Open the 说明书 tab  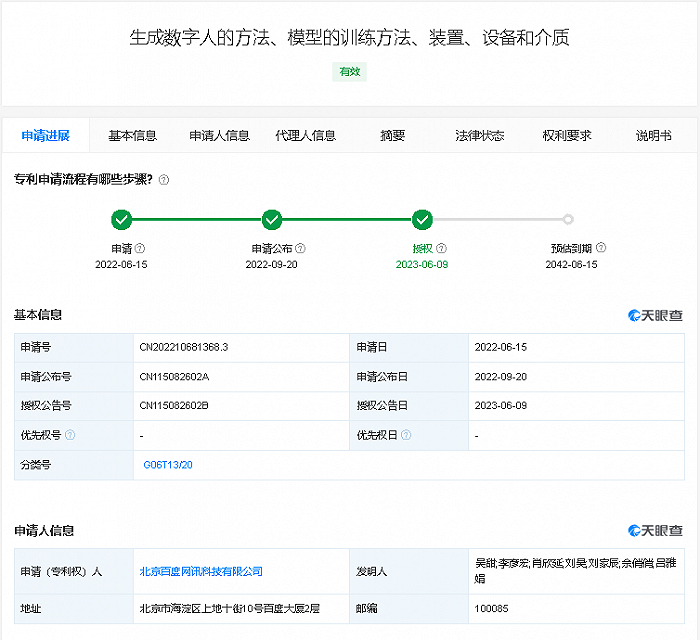pyautogui.click(x=654, y=136)
